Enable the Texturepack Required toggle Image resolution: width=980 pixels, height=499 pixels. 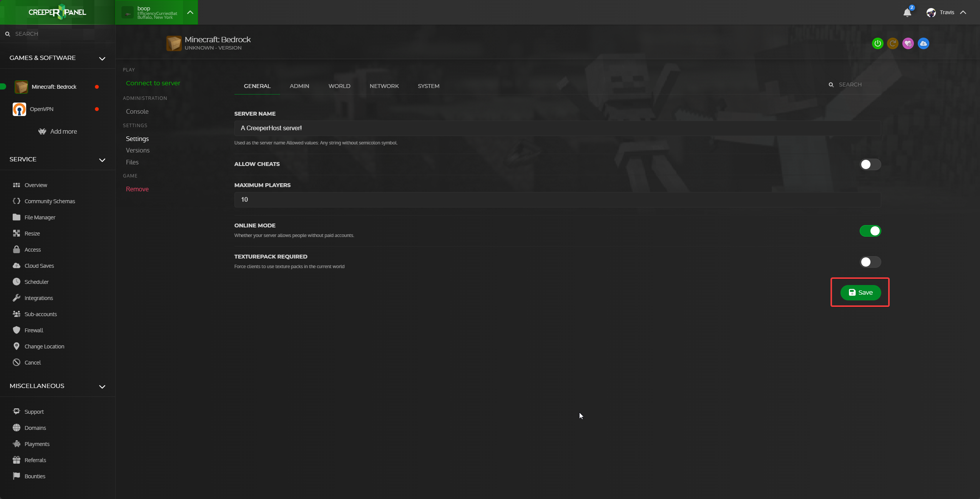tap(870, 262)
